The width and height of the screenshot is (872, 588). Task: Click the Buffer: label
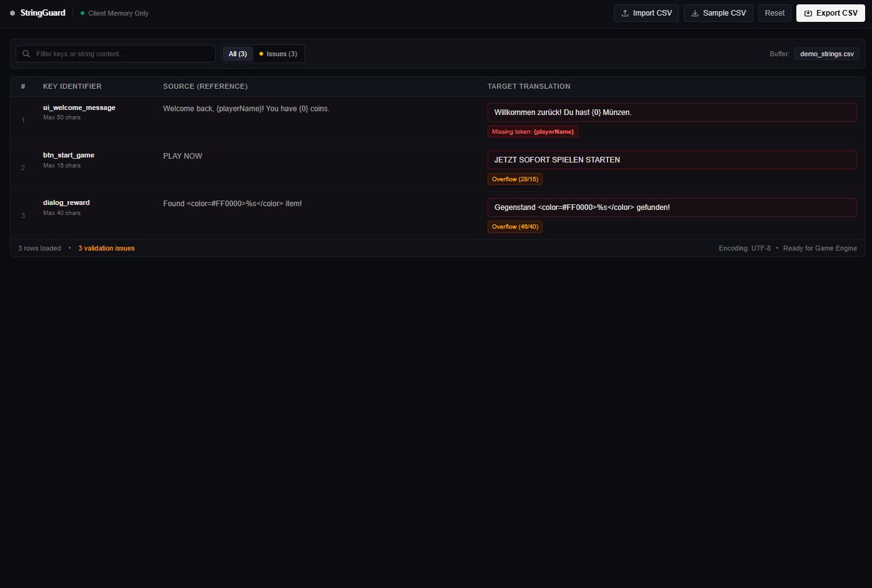779,54
